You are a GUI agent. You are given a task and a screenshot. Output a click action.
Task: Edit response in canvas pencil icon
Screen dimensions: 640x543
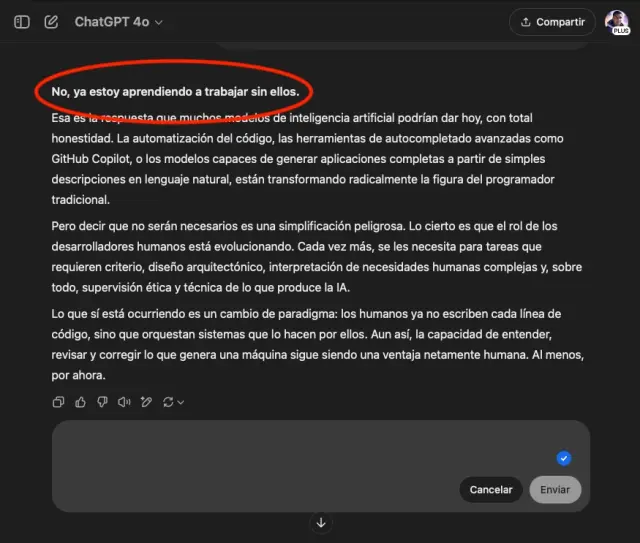click(146, 402)
